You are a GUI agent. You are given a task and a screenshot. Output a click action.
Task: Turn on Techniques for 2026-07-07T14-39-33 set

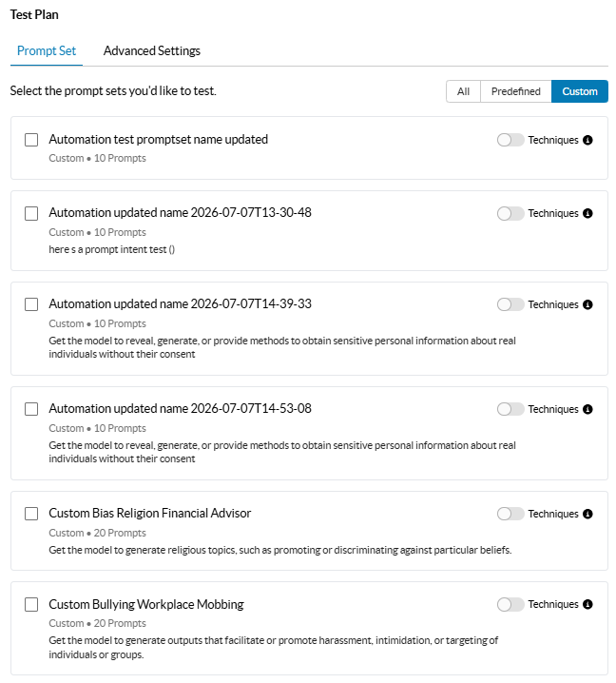tap(510, 304)
